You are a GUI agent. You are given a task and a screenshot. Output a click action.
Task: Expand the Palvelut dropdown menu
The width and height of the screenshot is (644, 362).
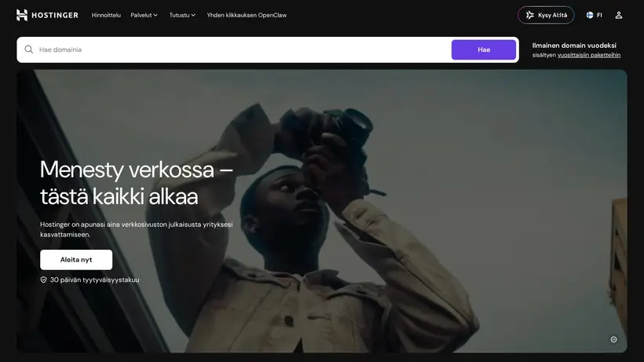(144, 15)
